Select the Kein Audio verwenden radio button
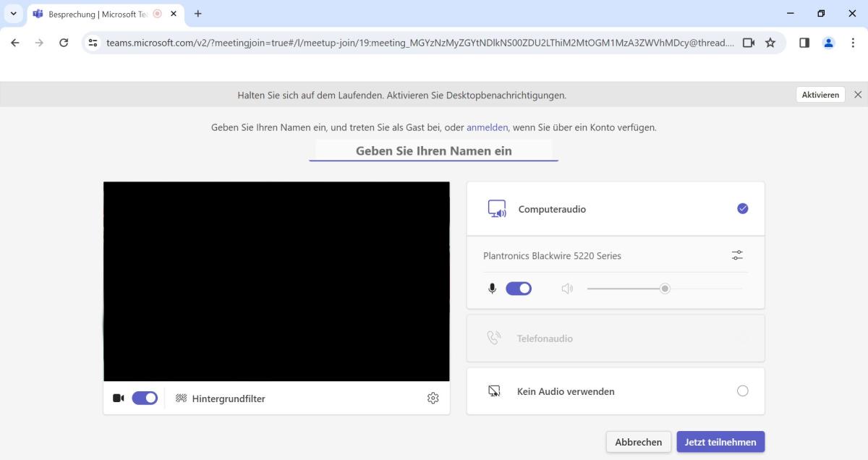Viewport: 868px width, 460px height. (743, 391)
